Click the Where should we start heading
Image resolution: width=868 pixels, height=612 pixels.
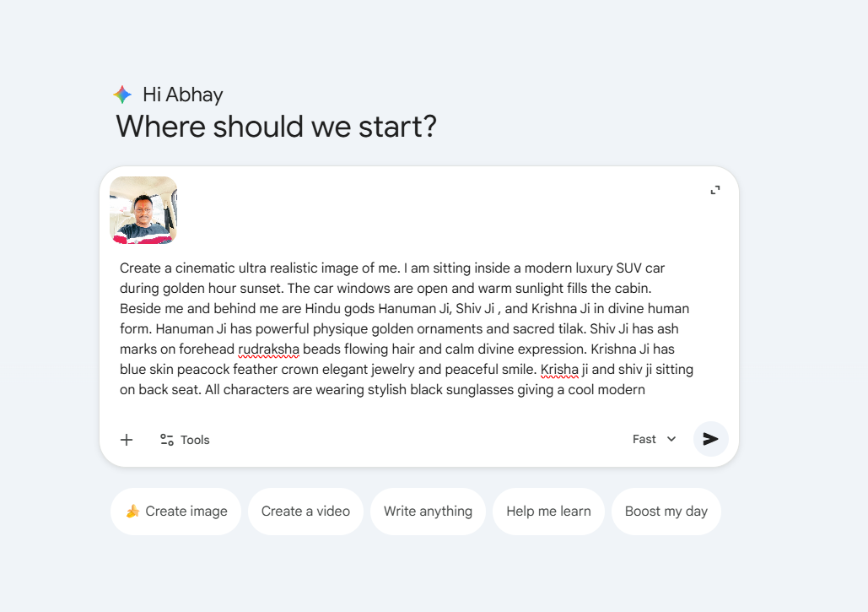276,127
